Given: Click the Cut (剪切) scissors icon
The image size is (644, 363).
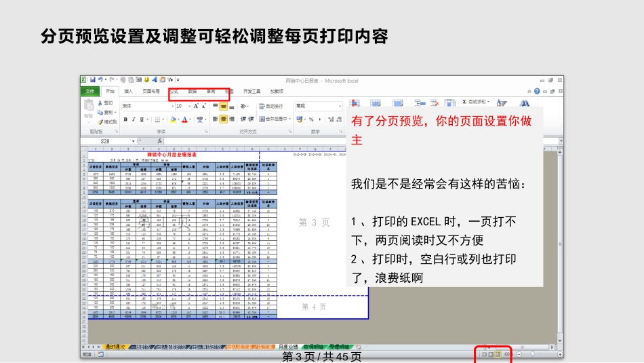Looking at the screenshot, I should [x=100, y=103].
